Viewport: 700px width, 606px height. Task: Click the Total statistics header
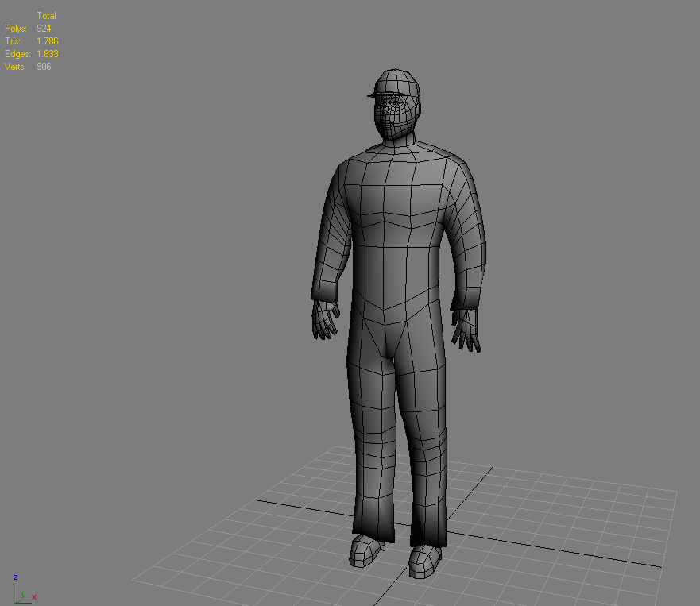[46, 16]
